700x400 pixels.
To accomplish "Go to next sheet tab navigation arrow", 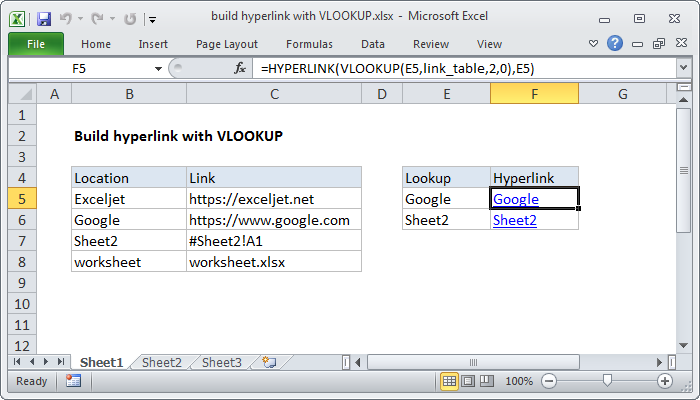I will [x=46, y=362].
